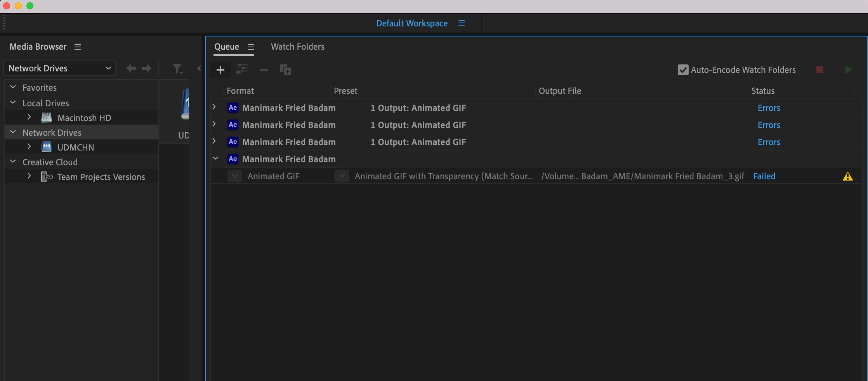Collapse the Local Drives section

(13, 103)
